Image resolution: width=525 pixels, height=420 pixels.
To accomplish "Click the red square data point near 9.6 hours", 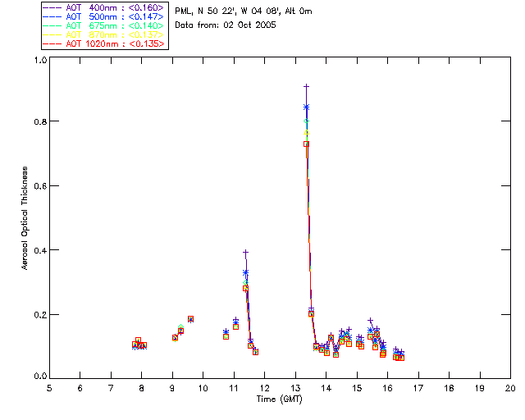I will (x=190, y=319).
